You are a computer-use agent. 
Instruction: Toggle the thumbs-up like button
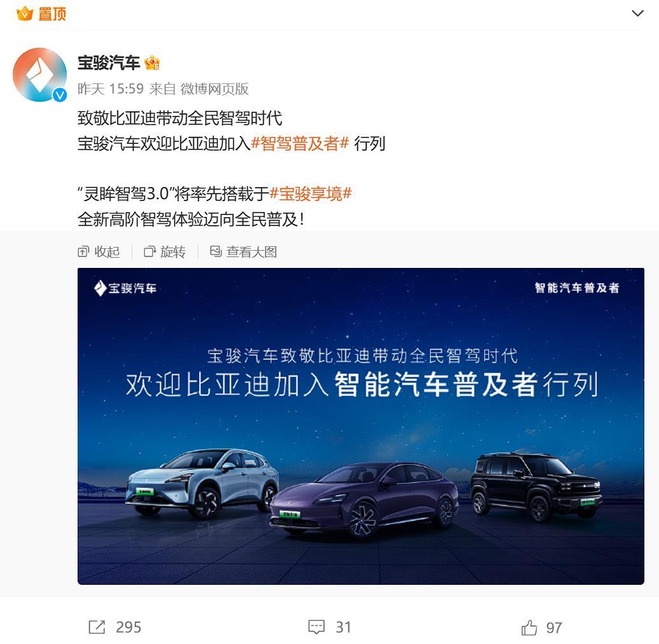pos(529,627)
